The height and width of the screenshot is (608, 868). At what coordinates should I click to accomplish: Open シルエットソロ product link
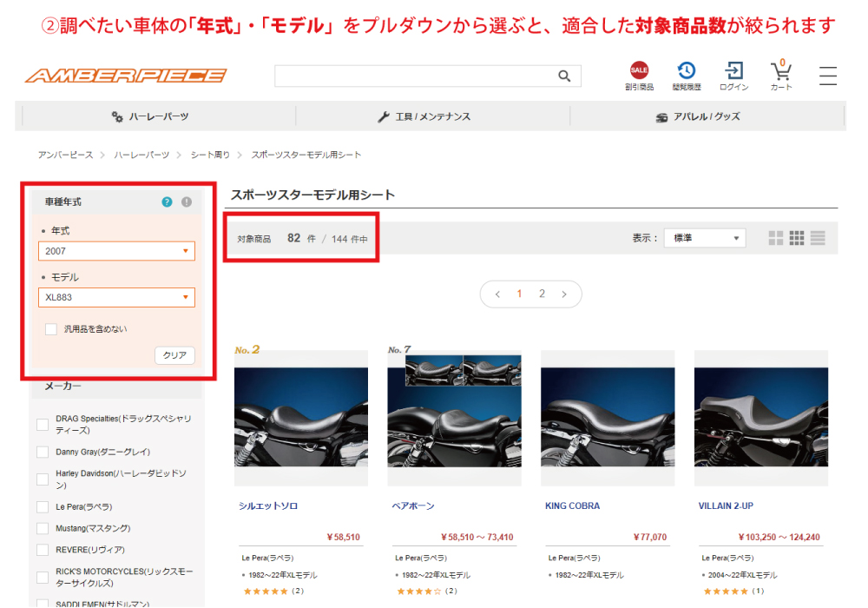pyautogui.click(x=268, y=506)
